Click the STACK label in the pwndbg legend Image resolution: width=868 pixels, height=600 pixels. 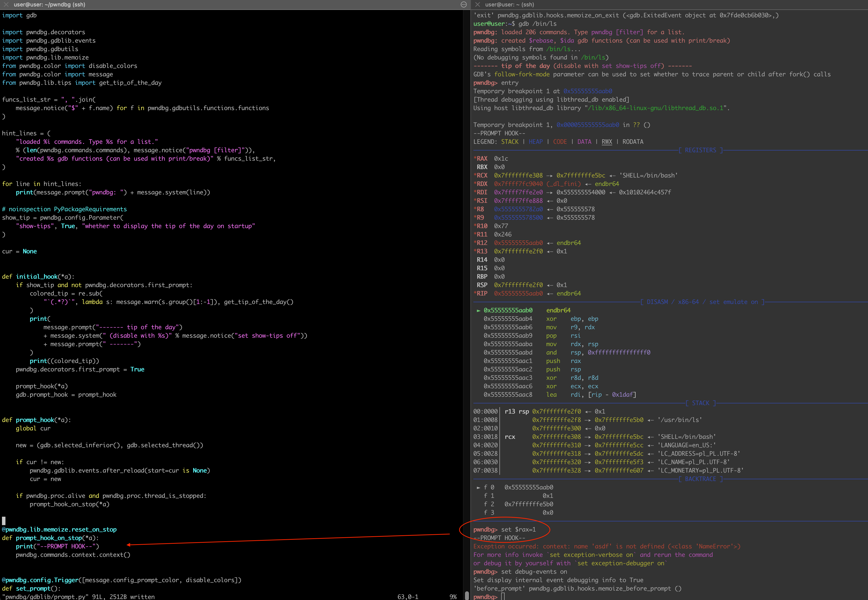click(x=510, y=142)
